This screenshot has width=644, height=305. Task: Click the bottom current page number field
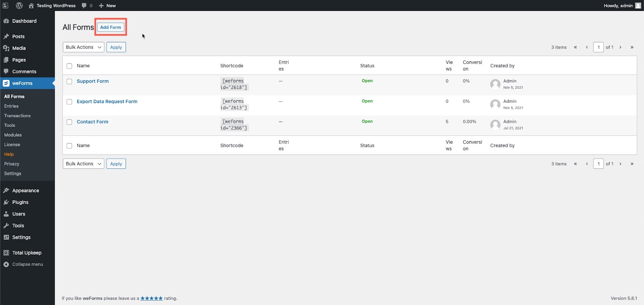click(599, 164)
